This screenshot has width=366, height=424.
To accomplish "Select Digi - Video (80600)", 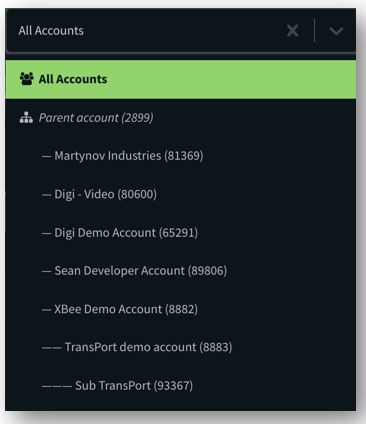I will point(181,194).
